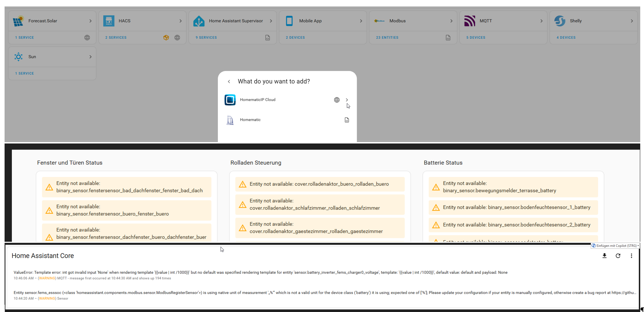Expand the MQTT integration card
This screenshot has height=312, width=644.
coord(542,20)
